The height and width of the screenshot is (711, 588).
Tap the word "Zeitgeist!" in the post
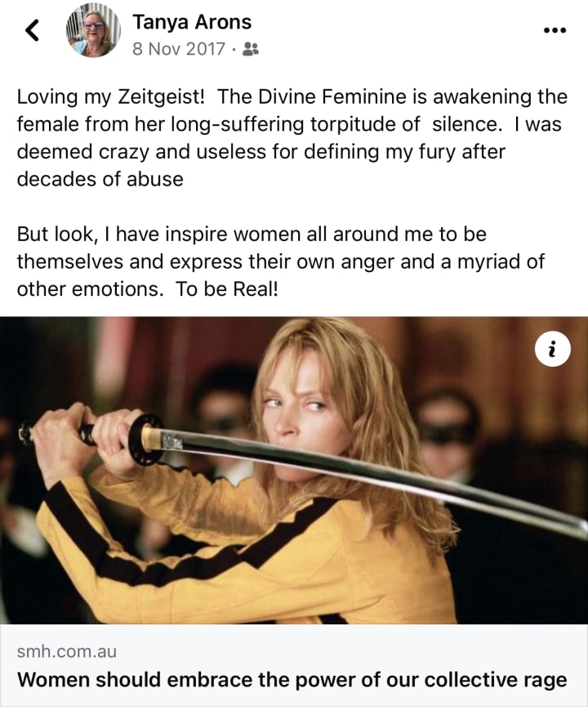pos(161,97)
